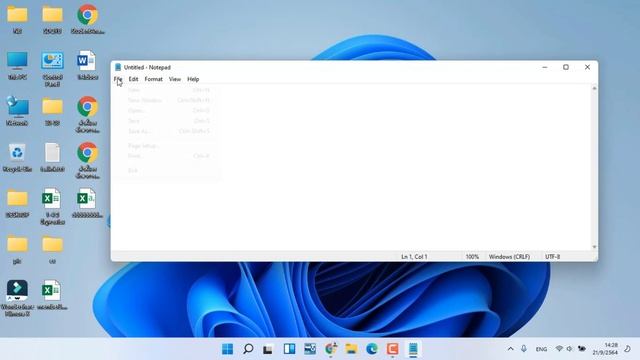Show hidden system tray icons
The image size is (640, 360).
511,349
